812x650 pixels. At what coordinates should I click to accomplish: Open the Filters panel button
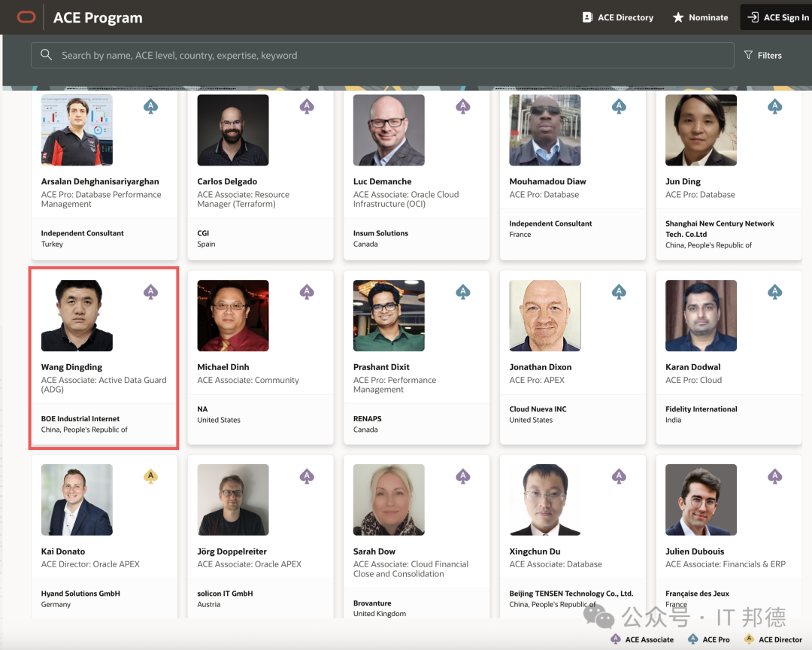tap(763, 55)
